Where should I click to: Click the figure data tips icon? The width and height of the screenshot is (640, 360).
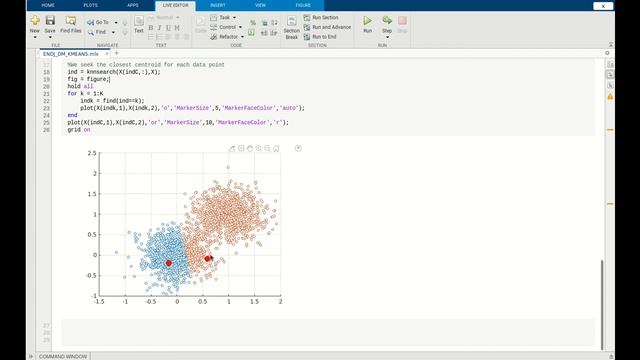pyautogui.click(x=241, y=148)
